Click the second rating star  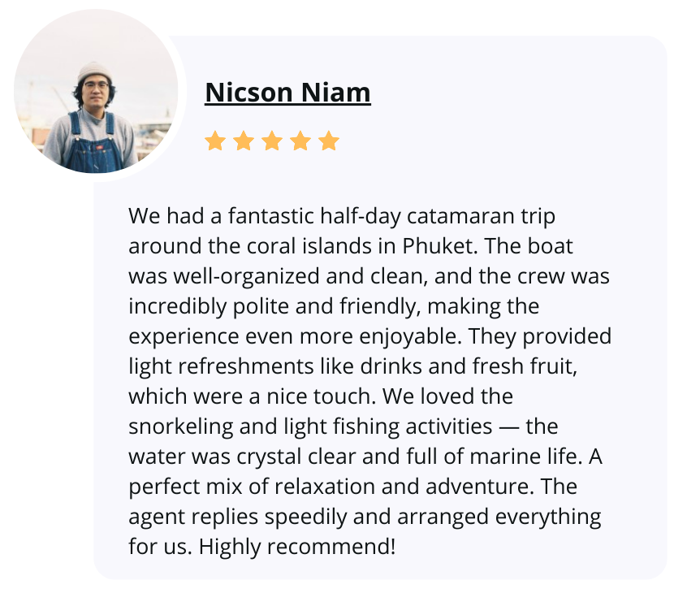pos(244,141)
